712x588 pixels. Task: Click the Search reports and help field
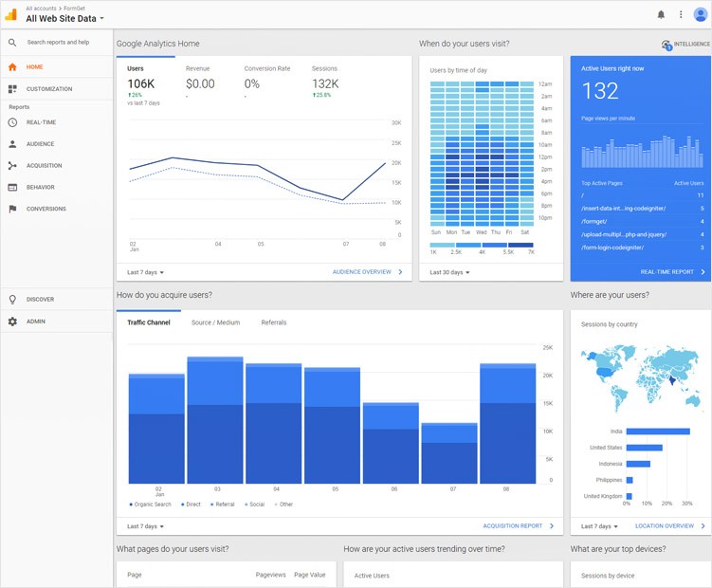tap(58, 43)
